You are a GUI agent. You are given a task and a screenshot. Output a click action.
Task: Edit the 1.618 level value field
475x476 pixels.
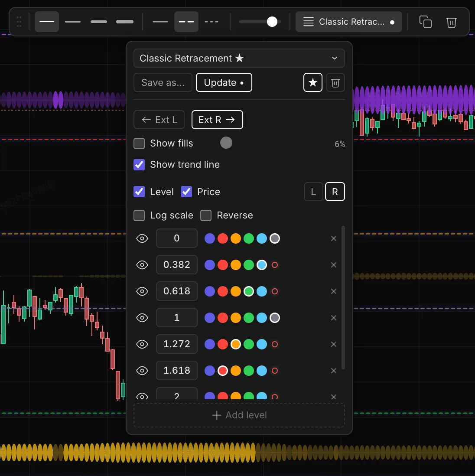click(177, 370)
